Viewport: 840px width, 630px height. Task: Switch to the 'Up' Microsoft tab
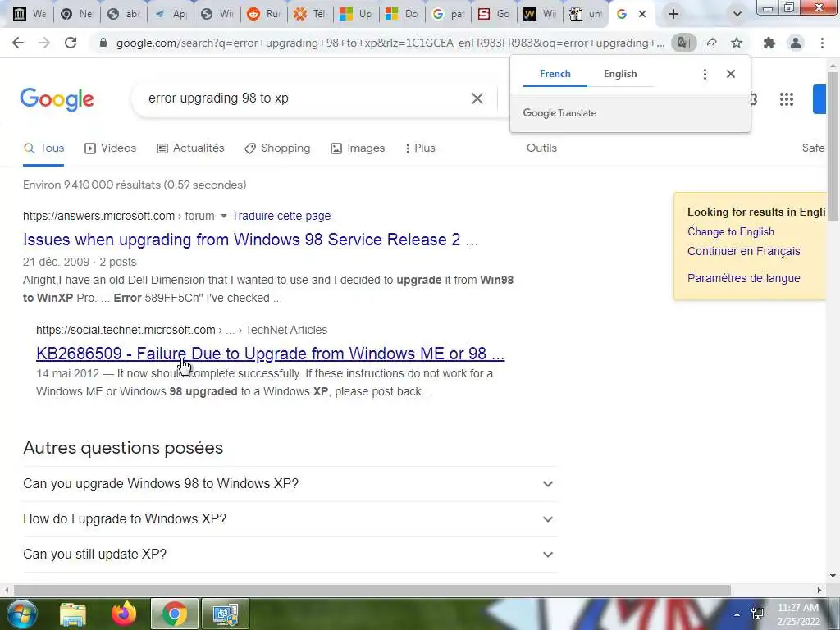(356, 15)
